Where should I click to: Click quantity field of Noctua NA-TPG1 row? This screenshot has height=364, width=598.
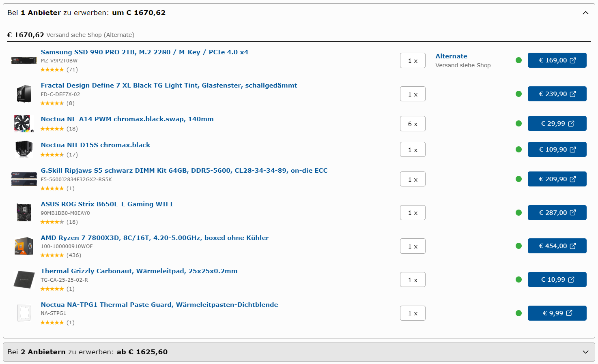pyautogui.click(x=413, y=313)
